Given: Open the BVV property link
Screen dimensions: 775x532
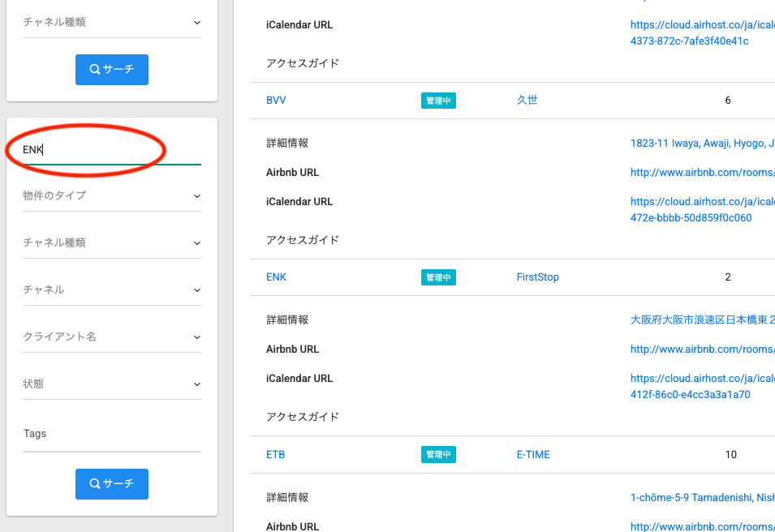Looking at the screenshot, I should coord(276,101).
